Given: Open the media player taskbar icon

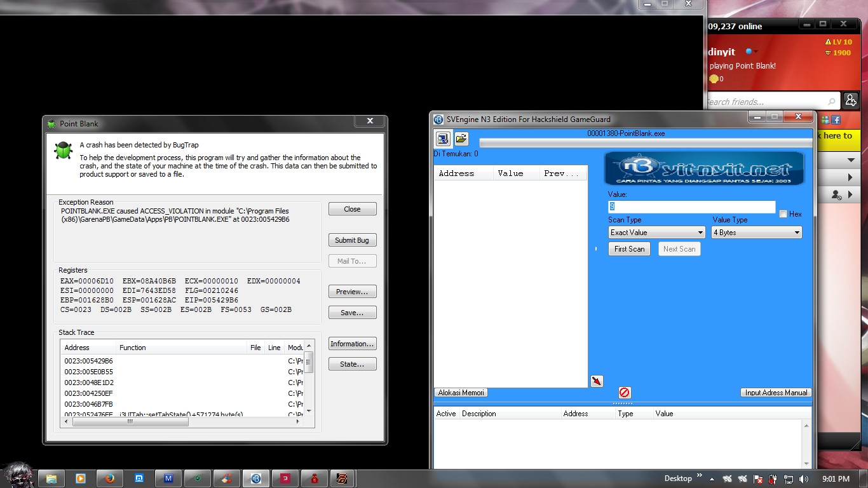Looking at the screenshot, I should click(81, 478).
